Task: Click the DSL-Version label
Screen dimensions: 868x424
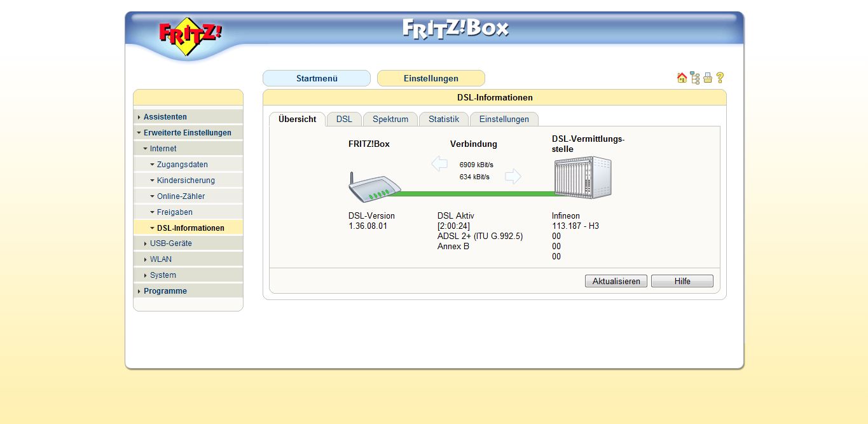Action: coord(371,215)
